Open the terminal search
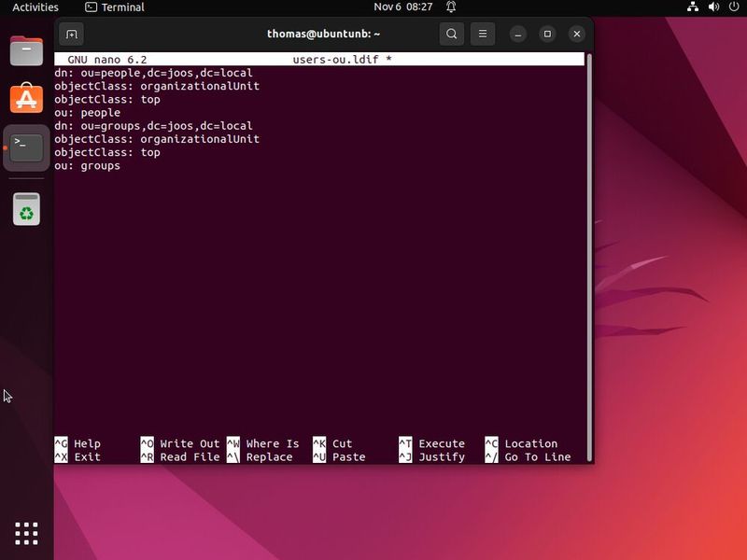This screenshot has height=560, width=747. tap(452, 34)
